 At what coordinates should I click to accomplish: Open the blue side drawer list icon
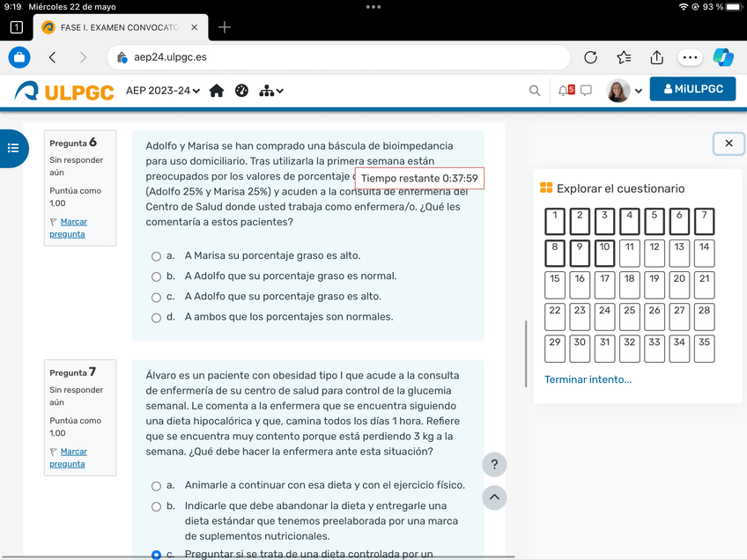click(x=13, y=148)
